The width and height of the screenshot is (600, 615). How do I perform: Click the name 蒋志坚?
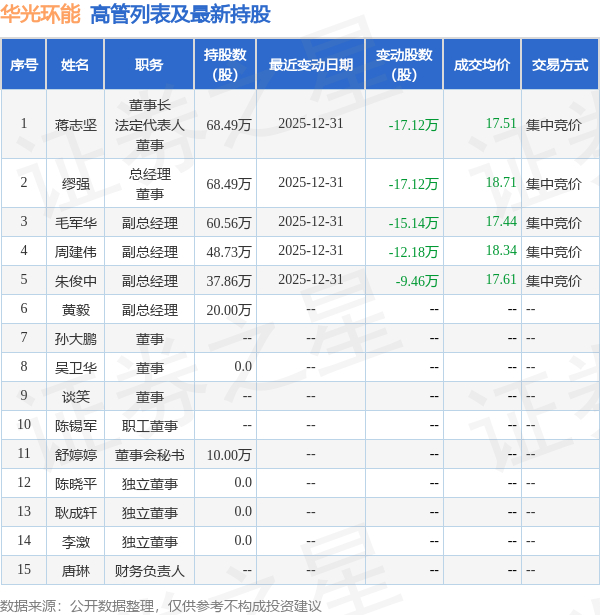coord(76,125)
